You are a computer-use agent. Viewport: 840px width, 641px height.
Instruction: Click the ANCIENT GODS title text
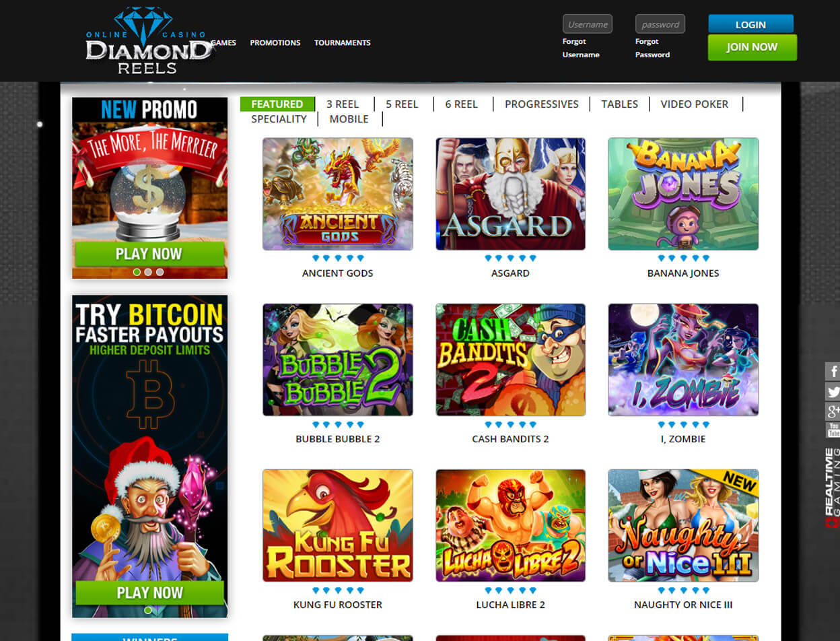338,273
